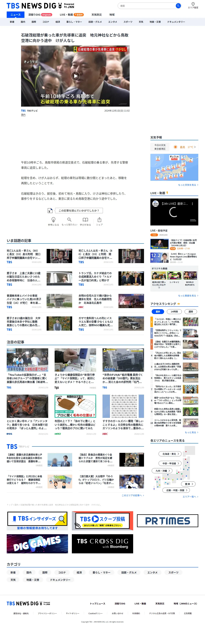Screen dimensions: 205x644
Task: Select the 週間 ranking filter
Action: click(x=190, y=311)
